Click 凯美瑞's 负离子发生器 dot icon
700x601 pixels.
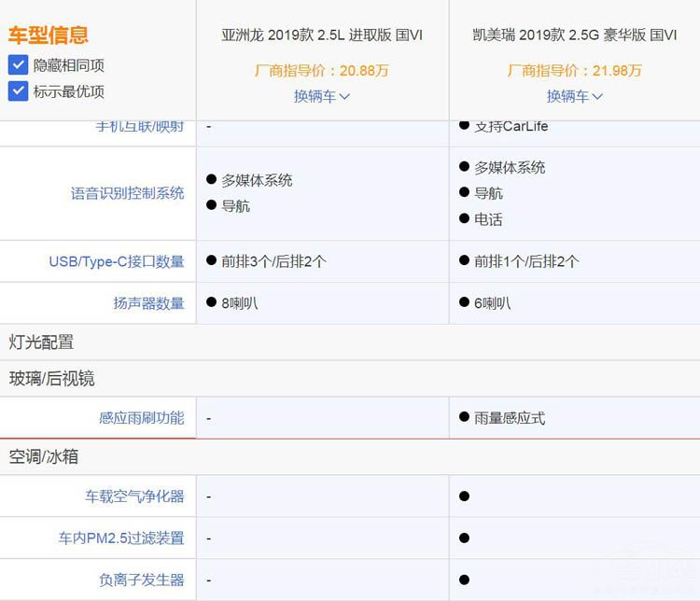(465, 580)
